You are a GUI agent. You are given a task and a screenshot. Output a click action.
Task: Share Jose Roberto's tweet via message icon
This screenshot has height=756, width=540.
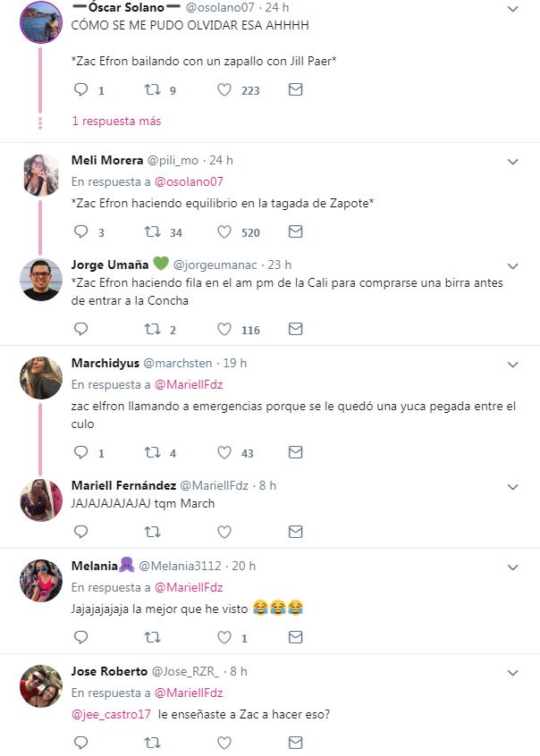[x=295, y=743]
